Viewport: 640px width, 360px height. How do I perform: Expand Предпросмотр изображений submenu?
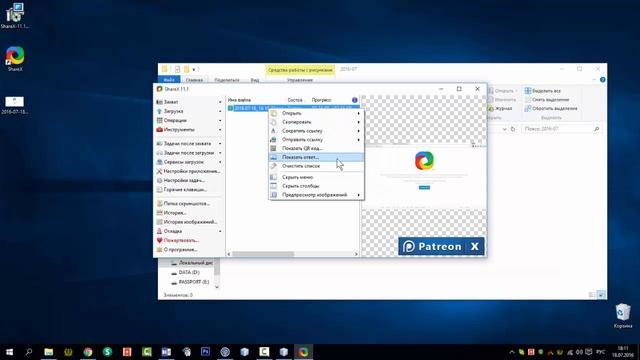tap(316, 195)
